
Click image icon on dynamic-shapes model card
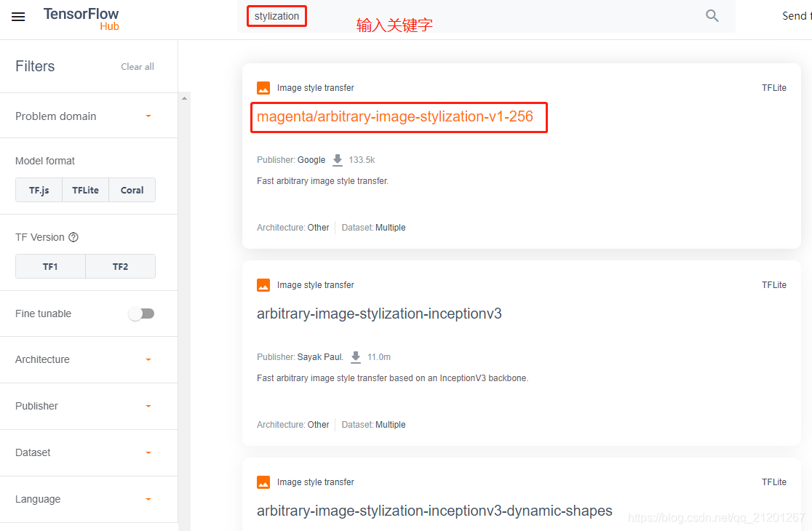point(263,482)
